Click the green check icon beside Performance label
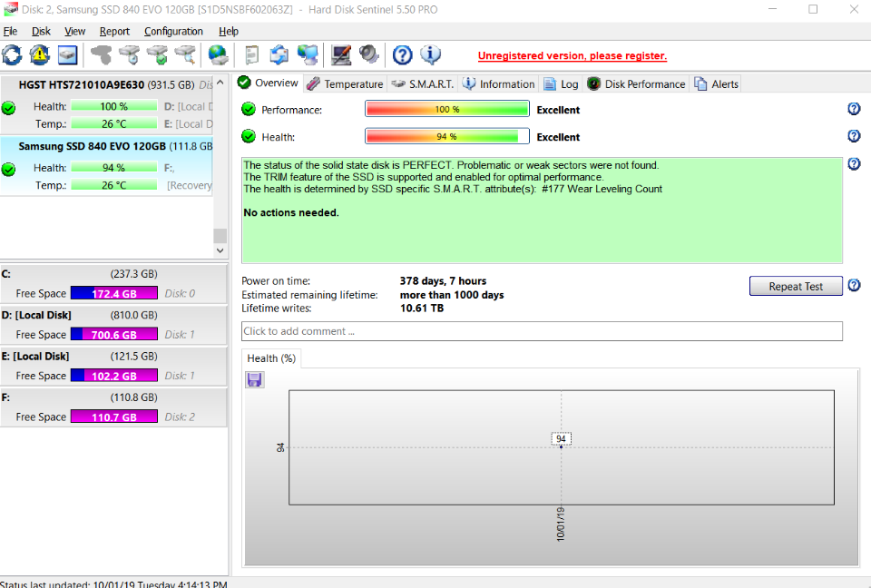The image size is (871, 588). click(x=249, y=109)
